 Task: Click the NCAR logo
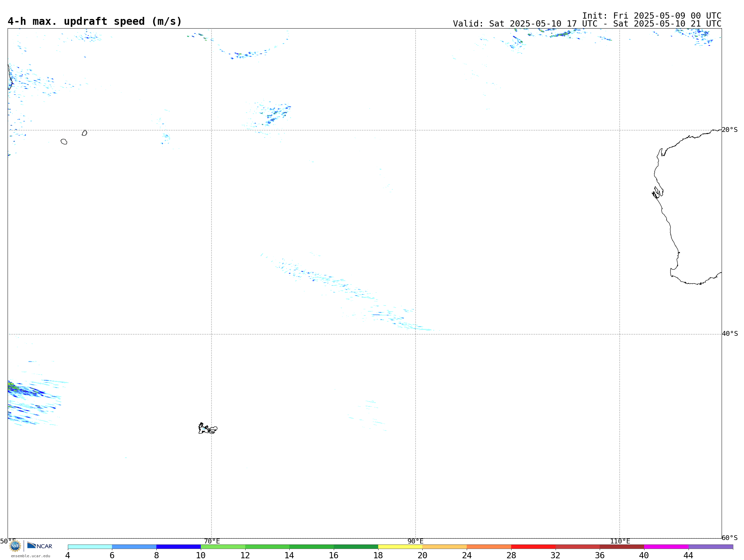(x=40, y=546)
